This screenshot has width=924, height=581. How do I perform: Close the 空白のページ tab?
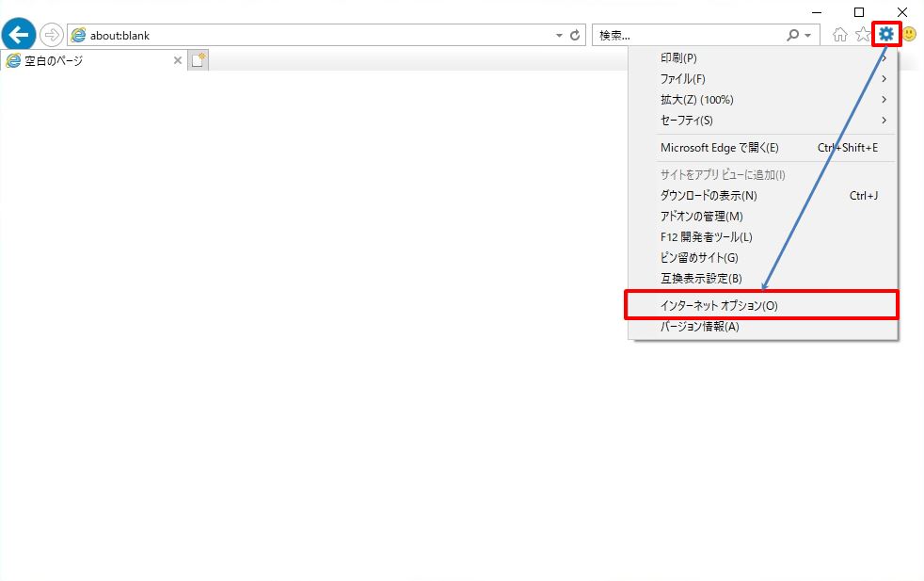[x=178, y=60]
